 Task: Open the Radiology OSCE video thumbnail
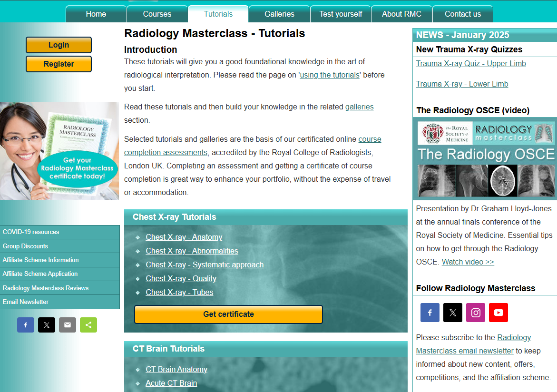click(x=485, y=158)
